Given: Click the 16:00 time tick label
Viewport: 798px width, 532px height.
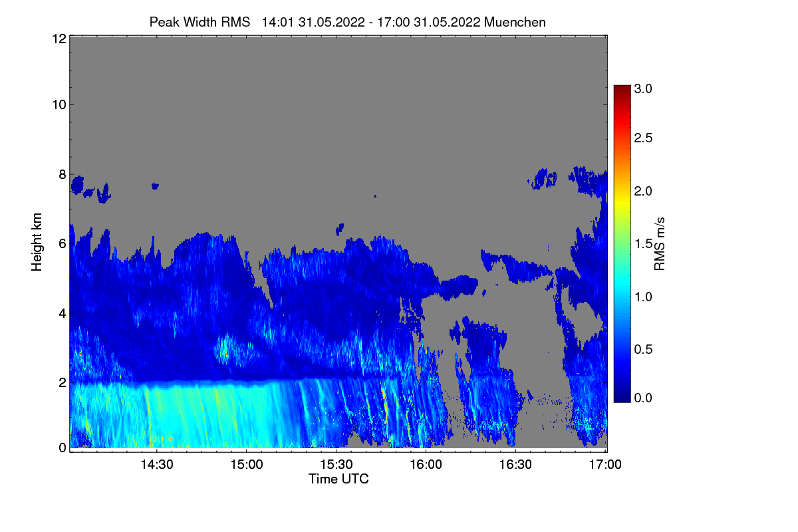Looking at the screenshot, I should coord(426,464).
